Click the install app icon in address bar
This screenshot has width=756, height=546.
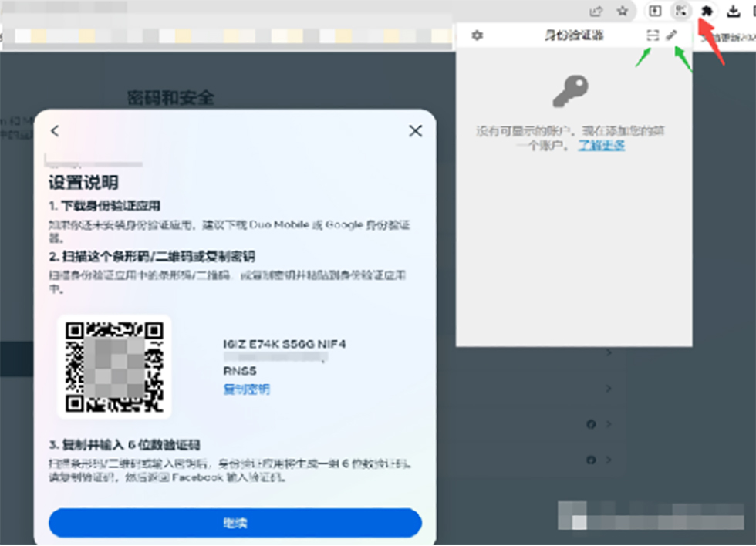654,11
